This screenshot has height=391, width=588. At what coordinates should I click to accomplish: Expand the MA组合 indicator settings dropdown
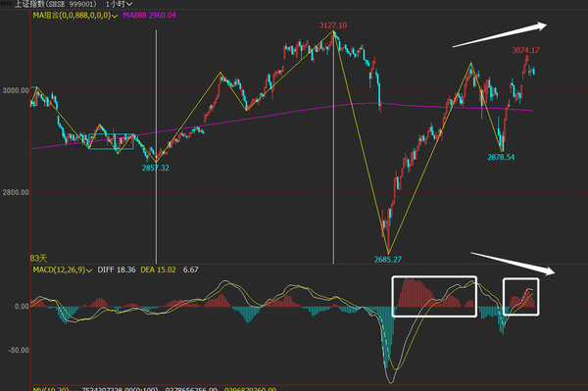[115, 16]
